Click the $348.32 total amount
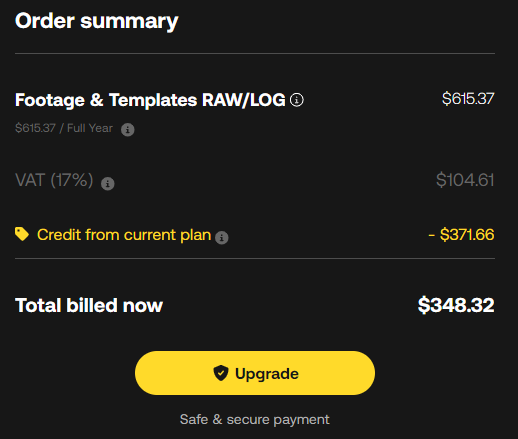Image resolution: width=518 pixels, height=439 pixels. pos(456,305)
